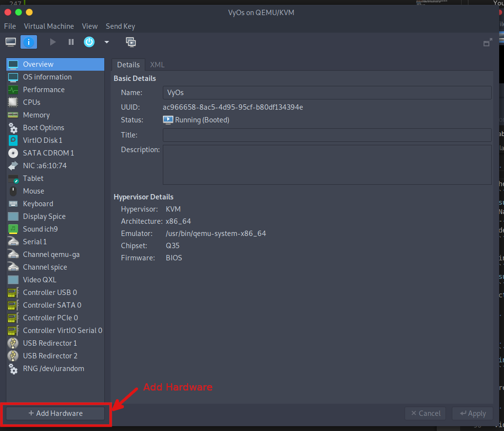
Task: Select Controller VirtIO Serial 0
Action: click(x=55, y=331)
